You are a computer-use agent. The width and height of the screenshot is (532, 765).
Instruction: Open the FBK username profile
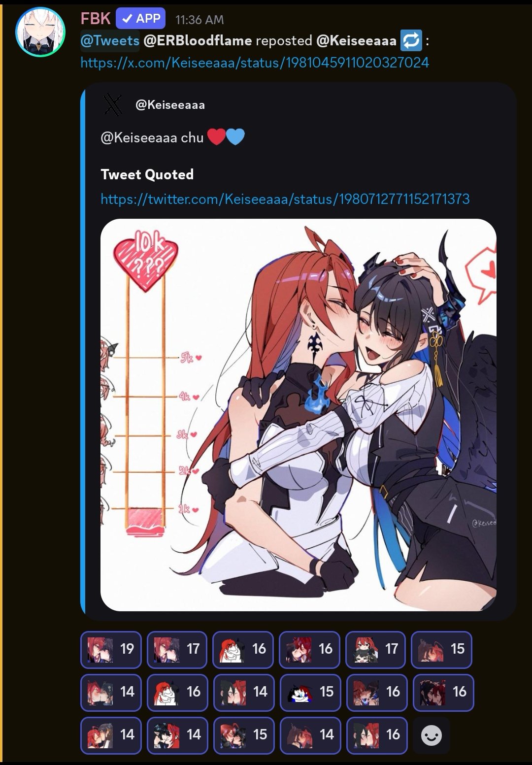[x=96, y=19]
